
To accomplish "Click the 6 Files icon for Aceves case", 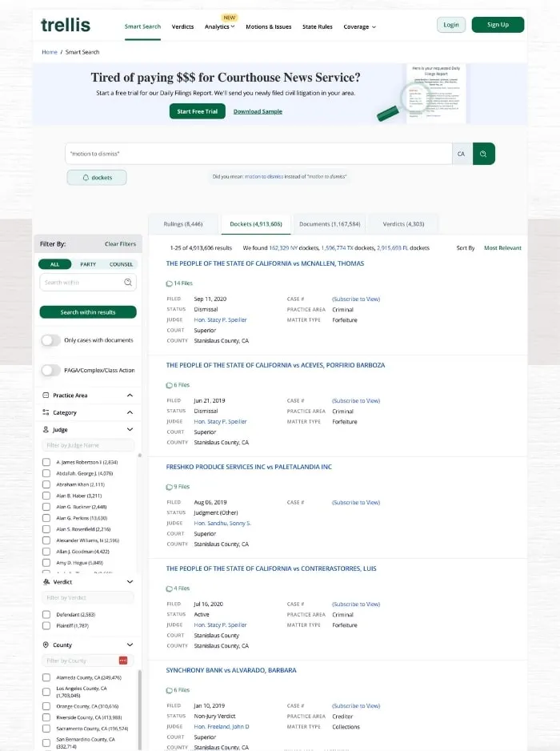I will pos(169,385).
